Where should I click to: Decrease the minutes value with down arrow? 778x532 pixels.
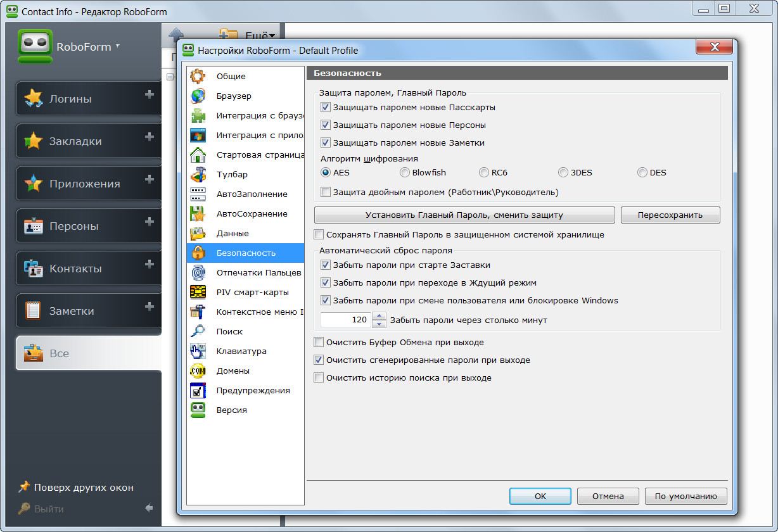click(379, 324)
